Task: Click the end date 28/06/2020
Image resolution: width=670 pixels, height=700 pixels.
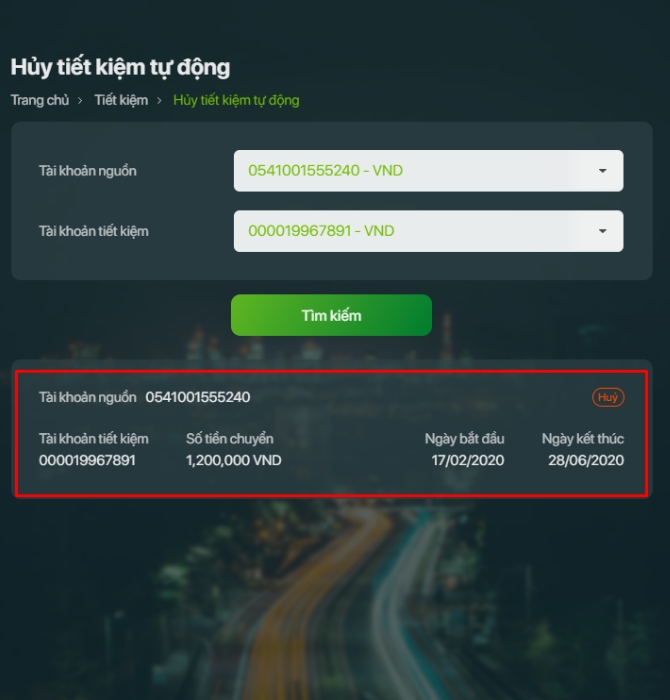Action: click(586, 460)
